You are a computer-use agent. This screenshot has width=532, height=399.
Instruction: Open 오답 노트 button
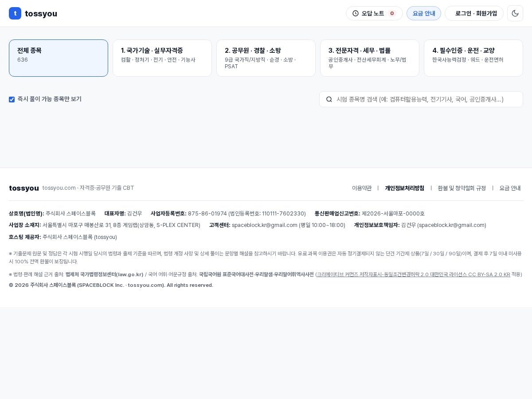[374, 13]
